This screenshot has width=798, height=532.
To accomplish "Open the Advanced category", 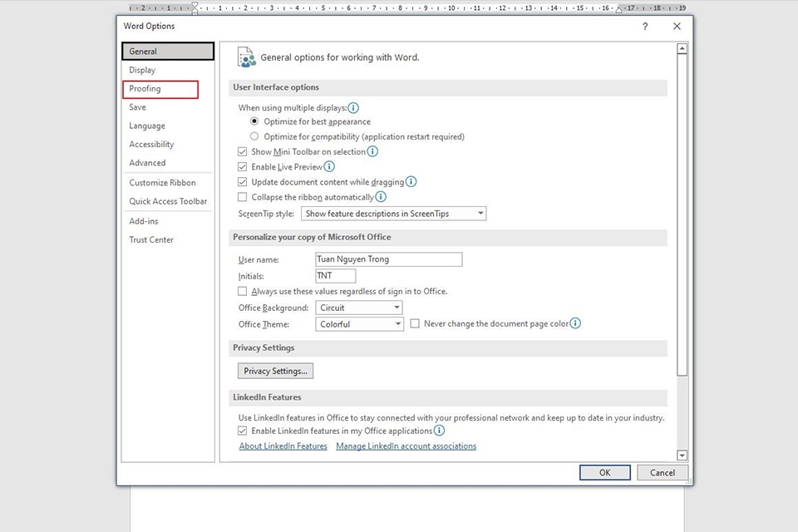I will [x=168, y=163].
